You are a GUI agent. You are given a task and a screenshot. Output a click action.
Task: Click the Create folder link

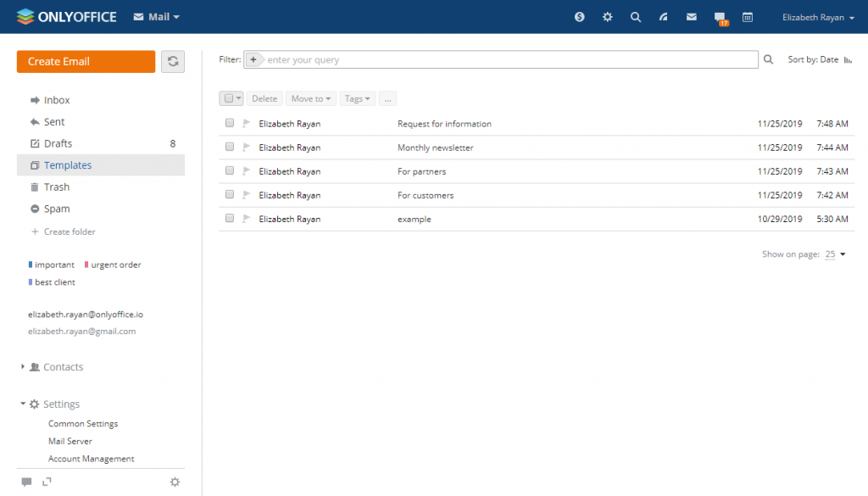70,232
